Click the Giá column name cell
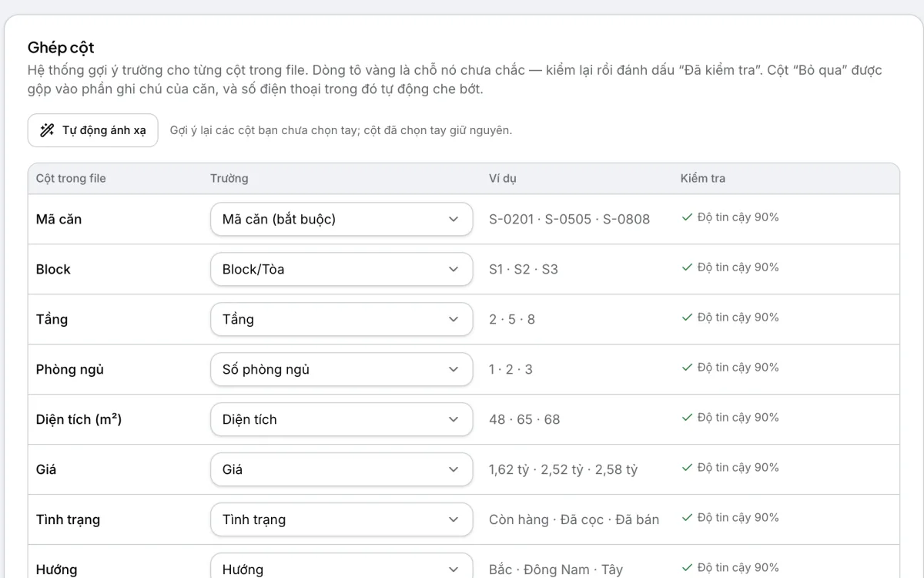924x578 pixels. tap(46, 469)
